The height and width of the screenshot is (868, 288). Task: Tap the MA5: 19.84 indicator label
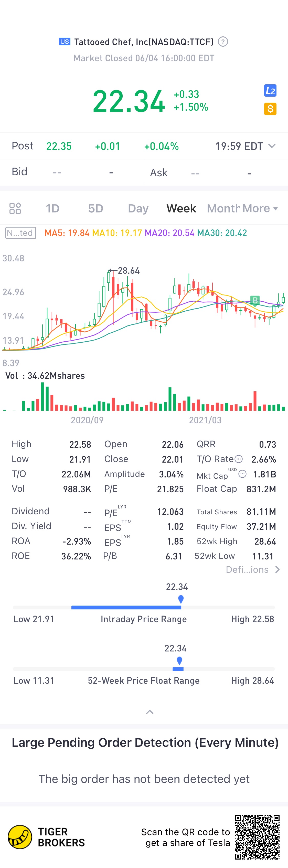coord(67,233)
